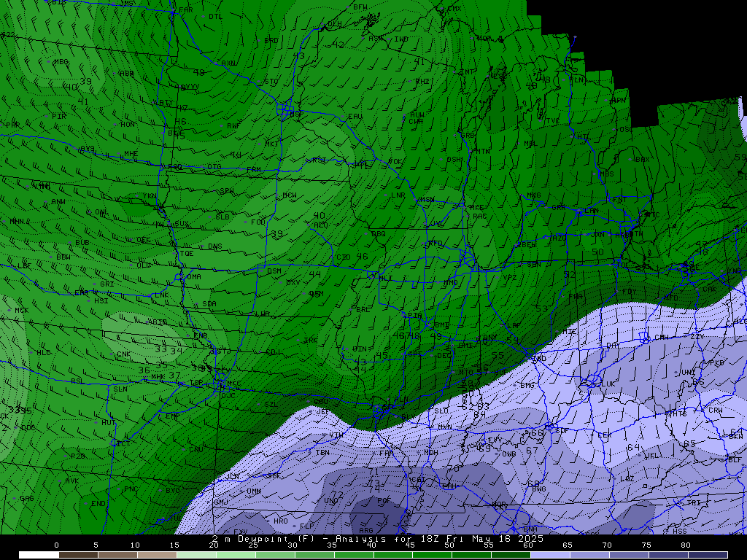Pick the darkest 80+ legend swatch
Screen dimensions: 747x560
click(708, 555)
